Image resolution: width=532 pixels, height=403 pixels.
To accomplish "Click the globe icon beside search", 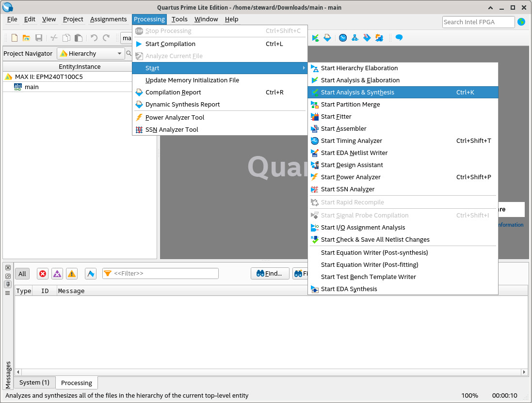I will pyautogui.click(x=521, y=22).
